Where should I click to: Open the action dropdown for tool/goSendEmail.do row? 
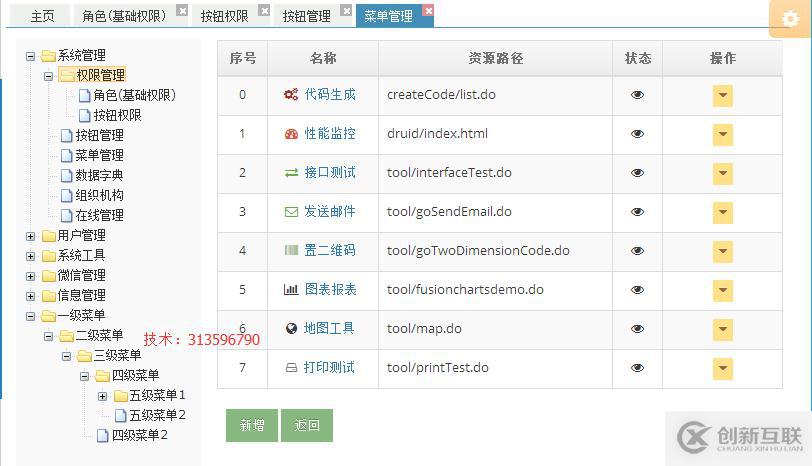click(x=722, y=212)
